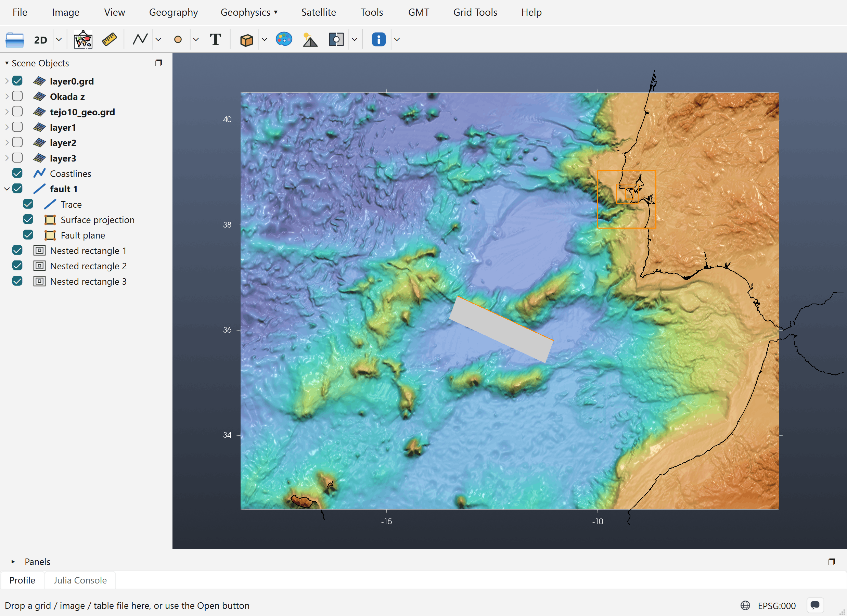Select the Text annotation tool

[216, 39]
